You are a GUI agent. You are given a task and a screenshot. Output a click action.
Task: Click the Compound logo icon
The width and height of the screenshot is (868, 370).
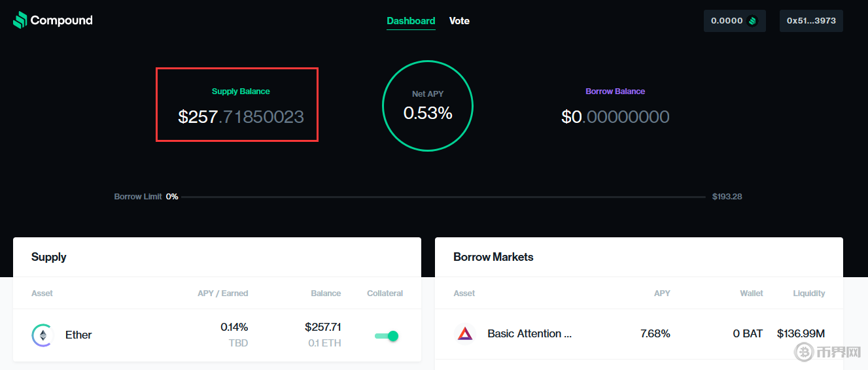[x=20, y=20]
